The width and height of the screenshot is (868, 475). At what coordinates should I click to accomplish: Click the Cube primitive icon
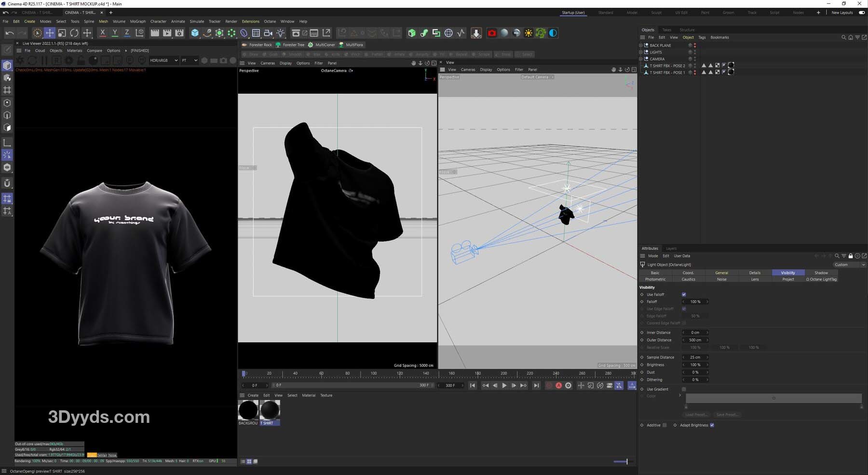(195, 33)
